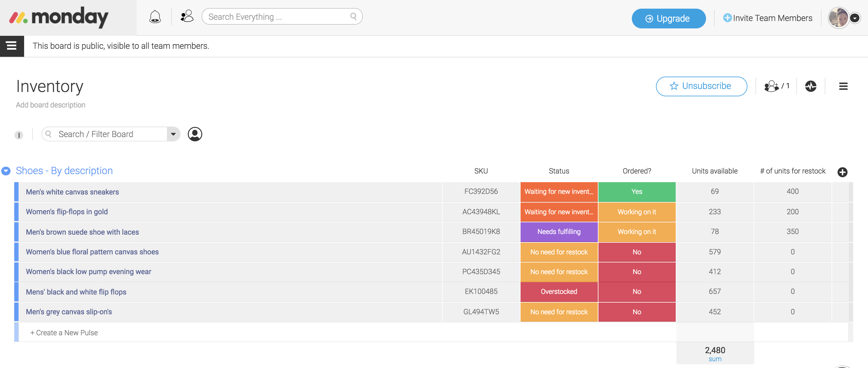Open the notifications bell
868x368 pixels.
(x=155, y=17)
